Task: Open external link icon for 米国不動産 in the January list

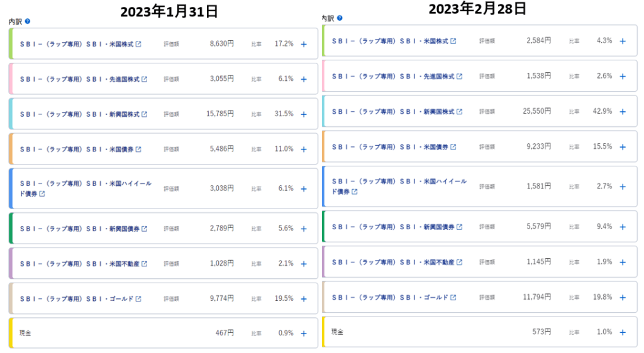Action: (145, 264)
